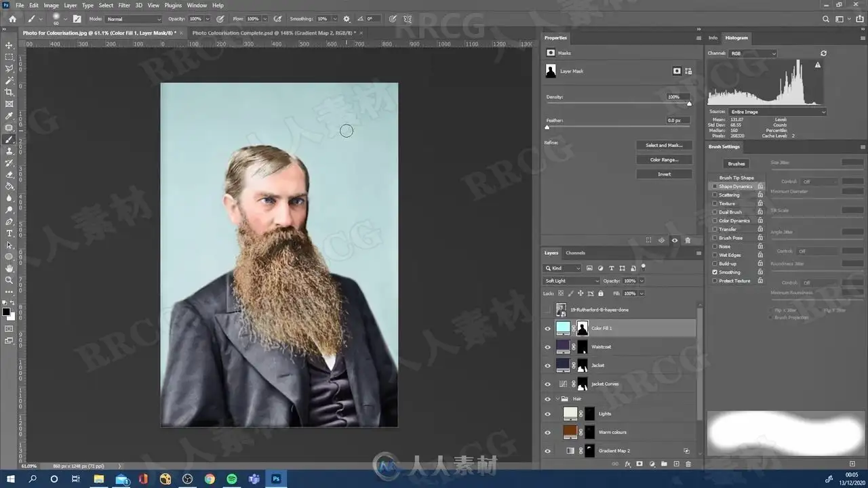This screenshot has height=488, width=868.
Task: Enable the Scattering checkbox
Action: (715, 195)
